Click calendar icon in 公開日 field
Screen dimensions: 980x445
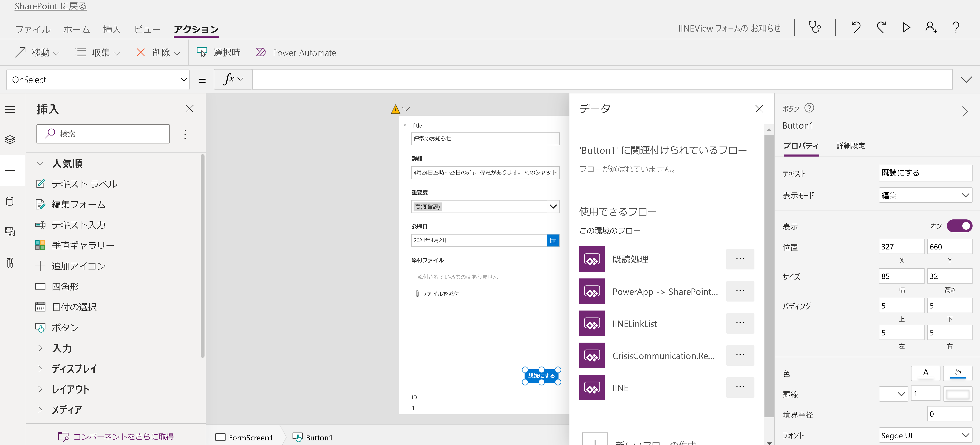point(553,240)
